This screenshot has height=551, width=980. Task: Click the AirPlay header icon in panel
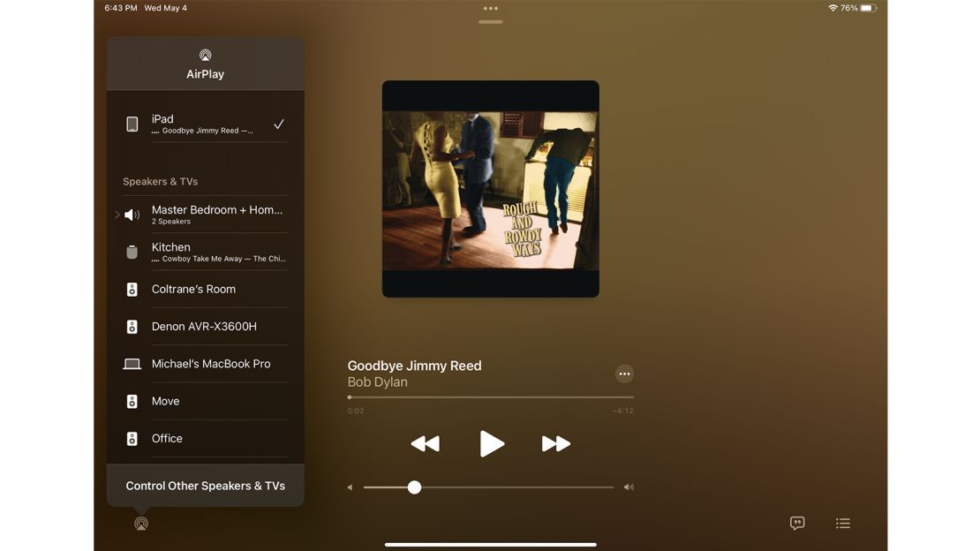click(x=205, y=55)
